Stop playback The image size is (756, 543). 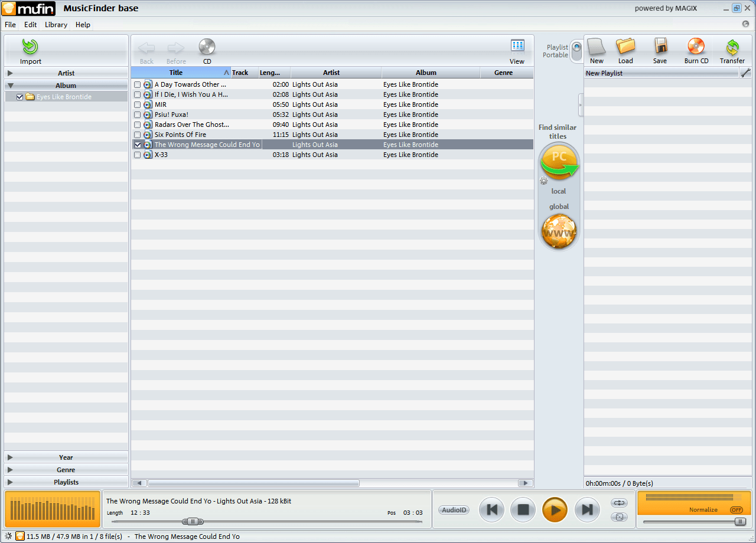point(523,509)
